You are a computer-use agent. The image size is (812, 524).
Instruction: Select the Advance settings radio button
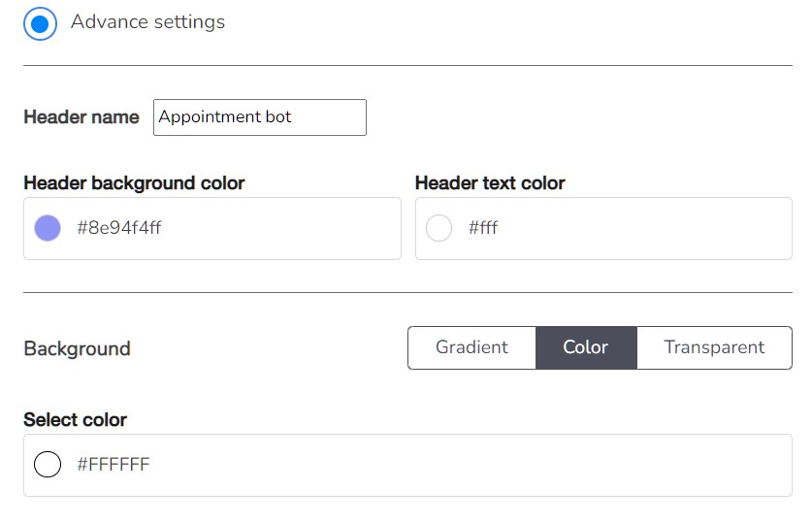pos(40,23)
